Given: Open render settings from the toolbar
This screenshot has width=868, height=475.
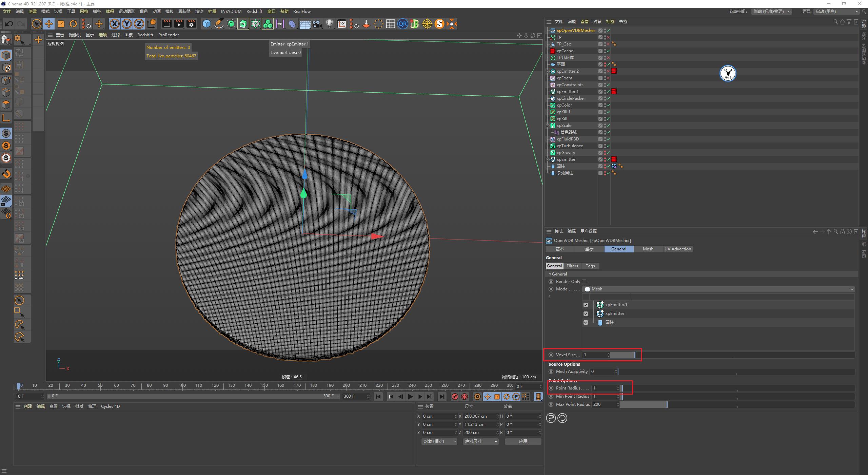Looking at the screenshot, I should tap(191, 24).
